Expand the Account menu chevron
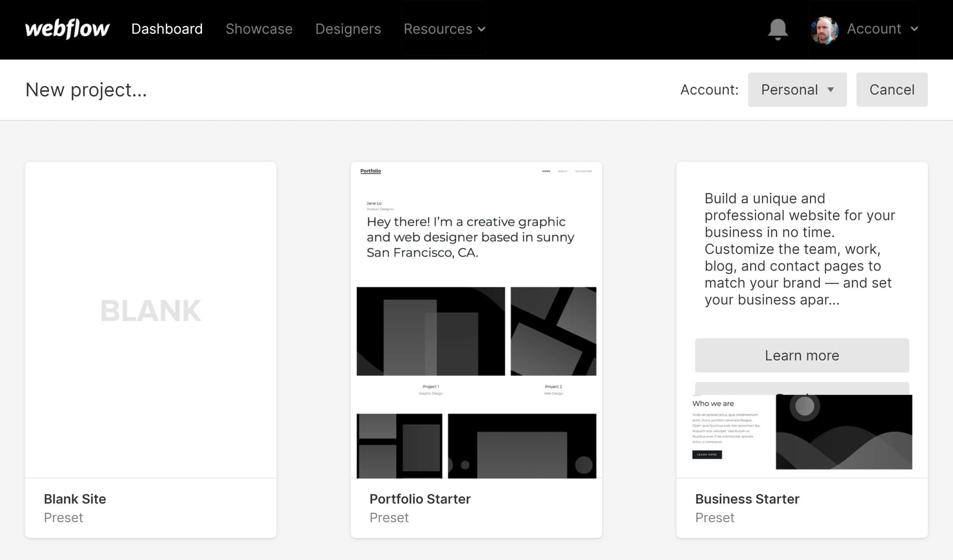Screen dimensions: 953x560 [914, 29]
